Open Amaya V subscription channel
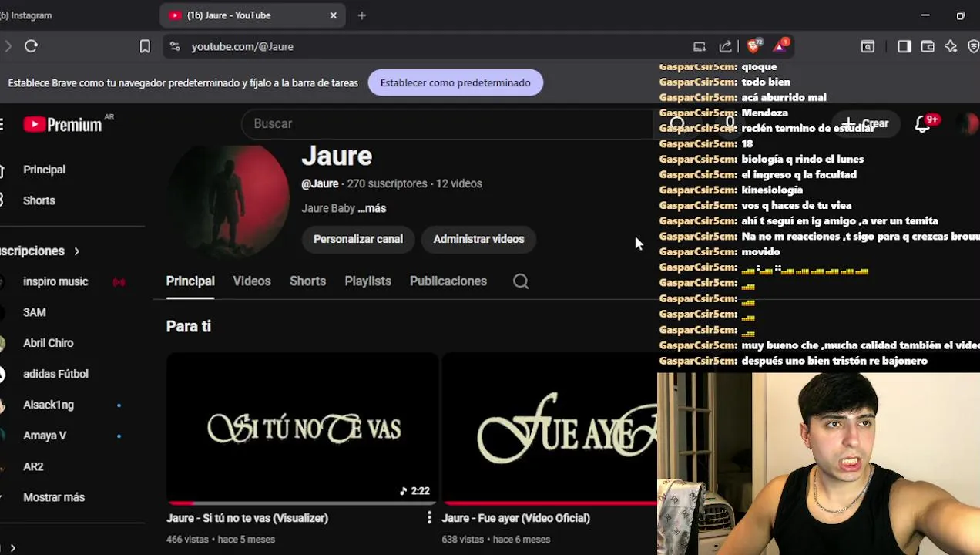The width and height of the screenshot is (980, 555). point(45,436)
